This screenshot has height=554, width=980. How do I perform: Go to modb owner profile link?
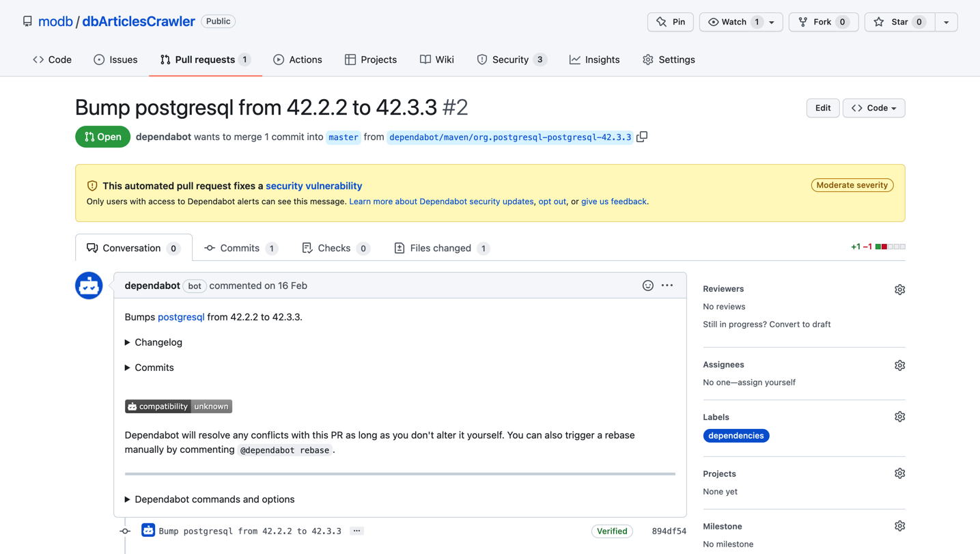click(55, 21)
